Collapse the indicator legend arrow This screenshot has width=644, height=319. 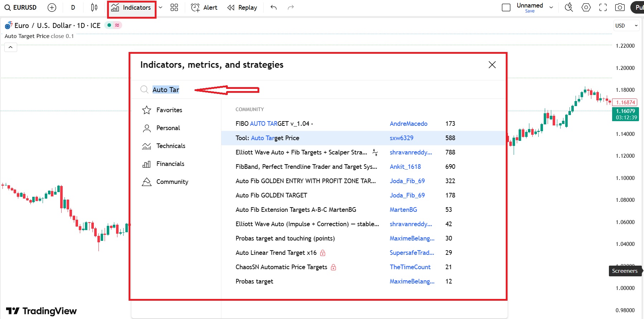coord(11,47)
